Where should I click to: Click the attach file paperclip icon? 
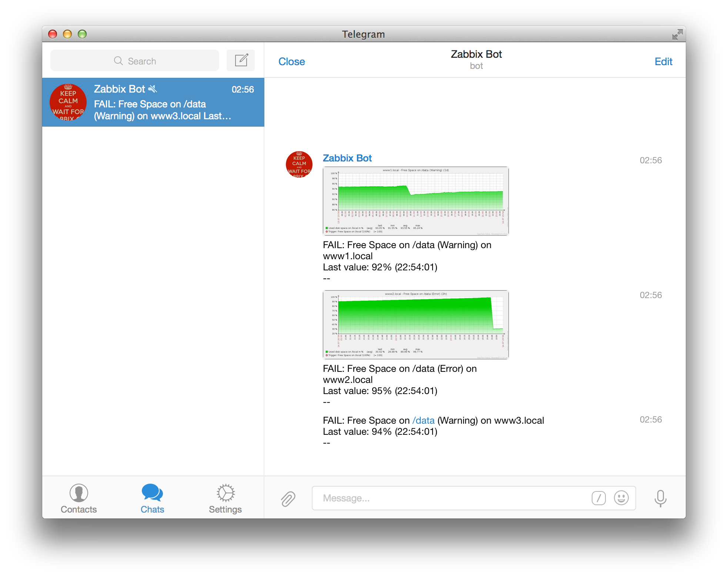click(288, 498)
